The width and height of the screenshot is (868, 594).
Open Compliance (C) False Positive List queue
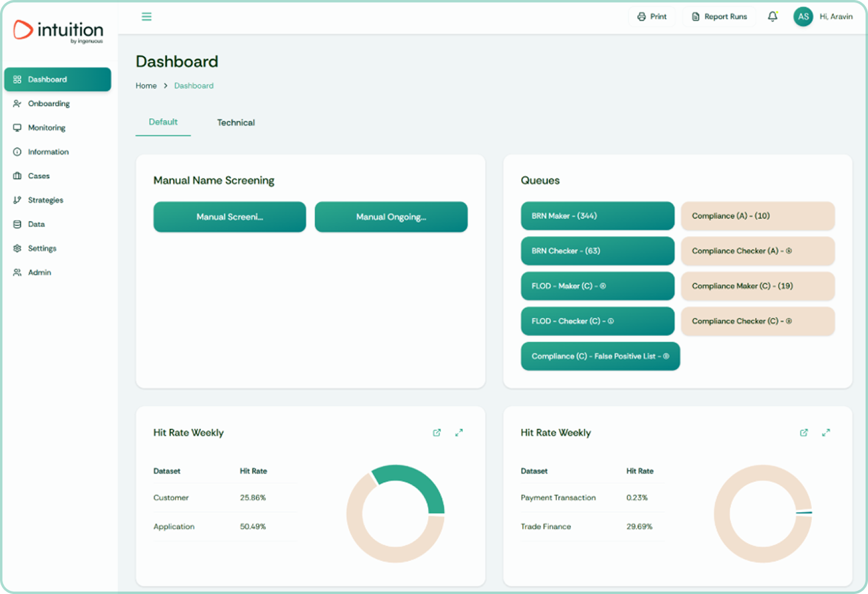(600, 356)
